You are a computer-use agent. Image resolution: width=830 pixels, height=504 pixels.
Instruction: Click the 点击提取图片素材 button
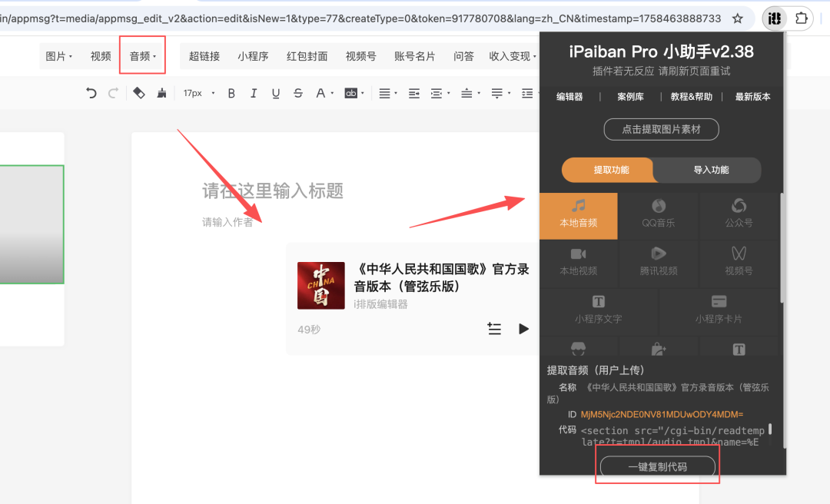[x=661, y=129]
